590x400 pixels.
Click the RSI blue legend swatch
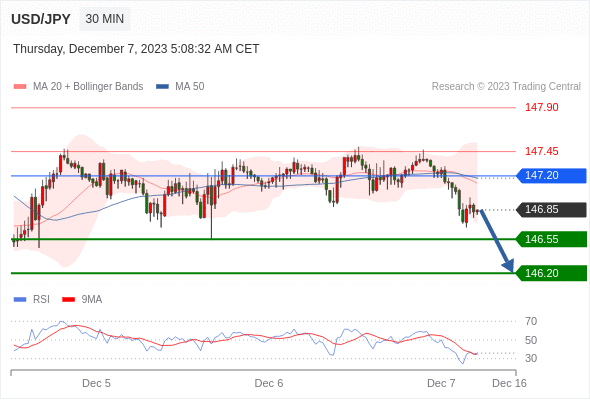20,300
